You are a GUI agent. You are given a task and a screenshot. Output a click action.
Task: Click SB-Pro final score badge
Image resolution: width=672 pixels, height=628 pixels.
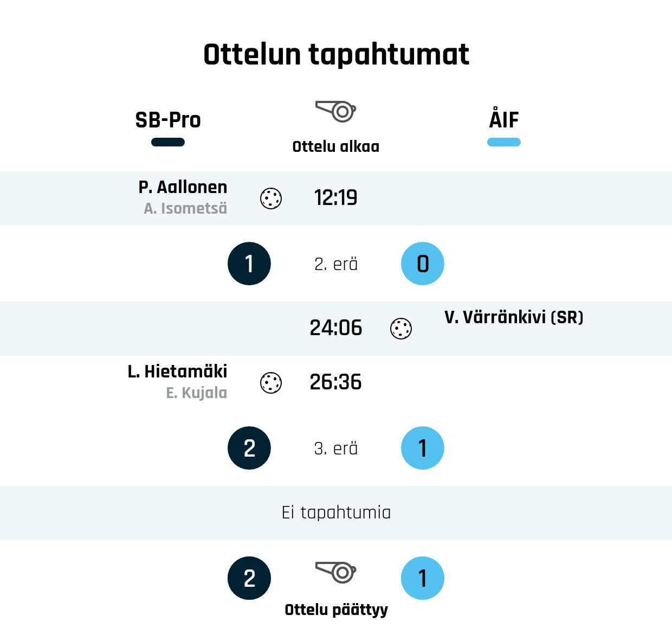pos(249,578)
